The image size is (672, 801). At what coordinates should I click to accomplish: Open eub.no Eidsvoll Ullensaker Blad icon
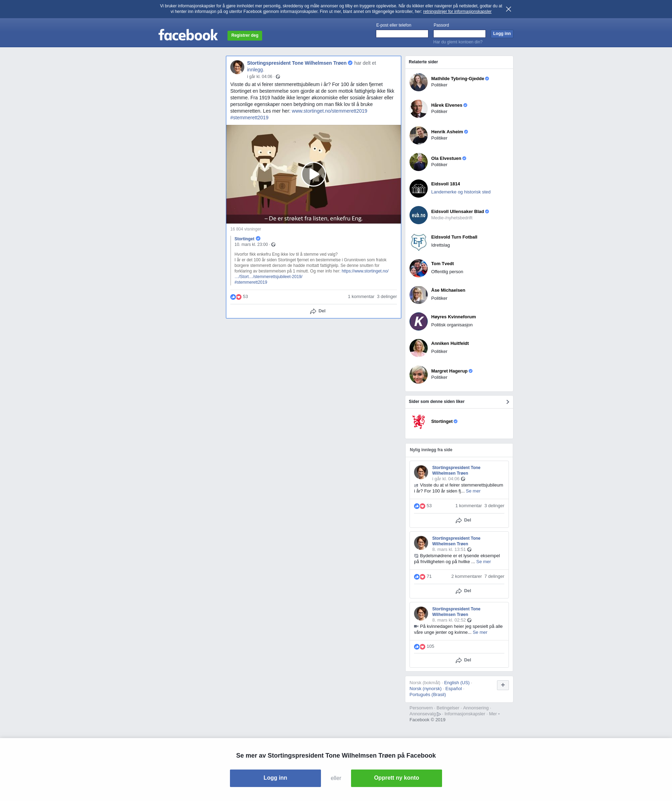[x=418, y=215]
